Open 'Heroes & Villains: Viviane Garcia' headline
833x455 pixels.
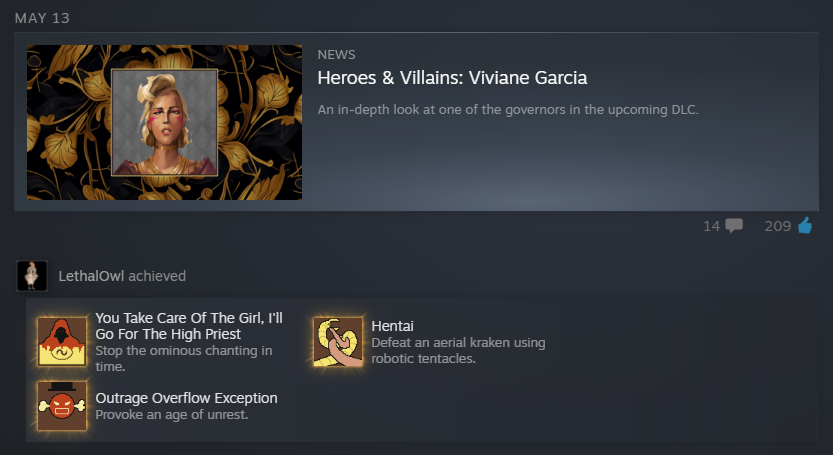[x=452, y=78]
